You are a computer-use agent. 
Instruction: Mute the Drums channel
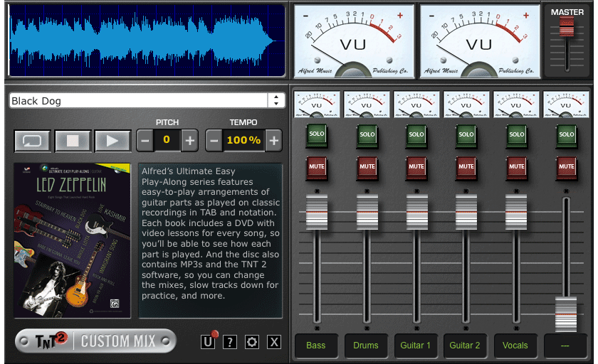coord(367,166)
